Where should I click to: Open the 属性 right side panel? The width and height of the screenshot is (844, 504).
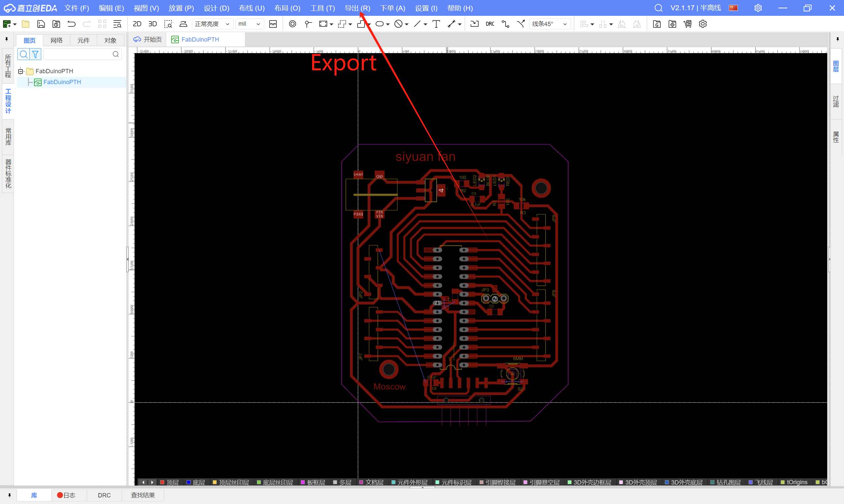coord(836,137)
